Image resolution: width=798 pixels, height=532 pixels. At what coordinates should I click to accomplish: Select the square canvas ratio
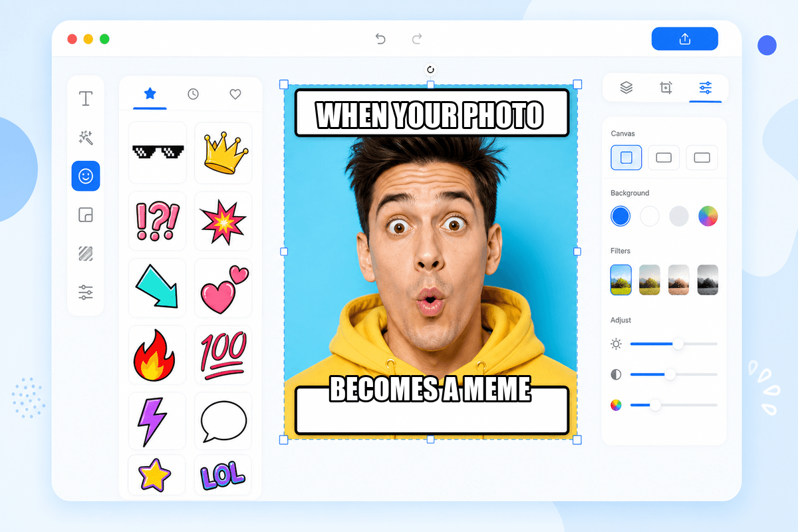tap(626, 158)
